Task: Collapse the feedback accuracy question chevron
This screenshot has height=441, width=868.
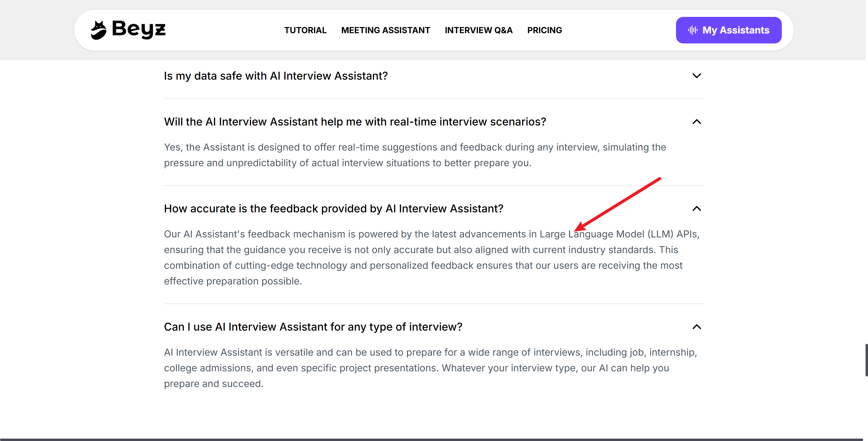Action: coord(696,209)
